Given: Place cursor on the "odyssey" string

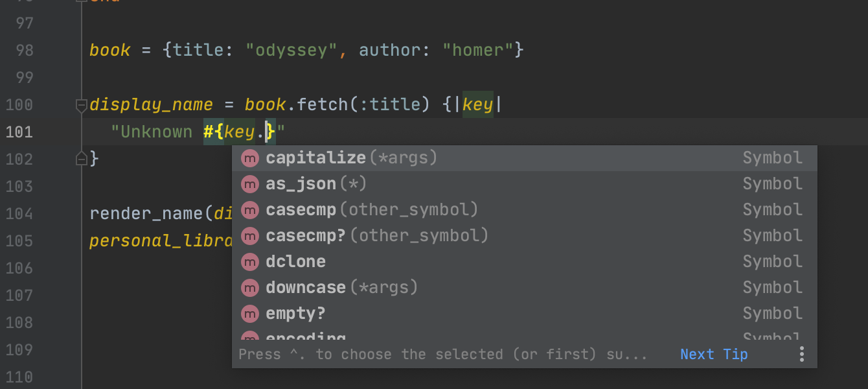Looking at the screenshot, I should point(291,51).
